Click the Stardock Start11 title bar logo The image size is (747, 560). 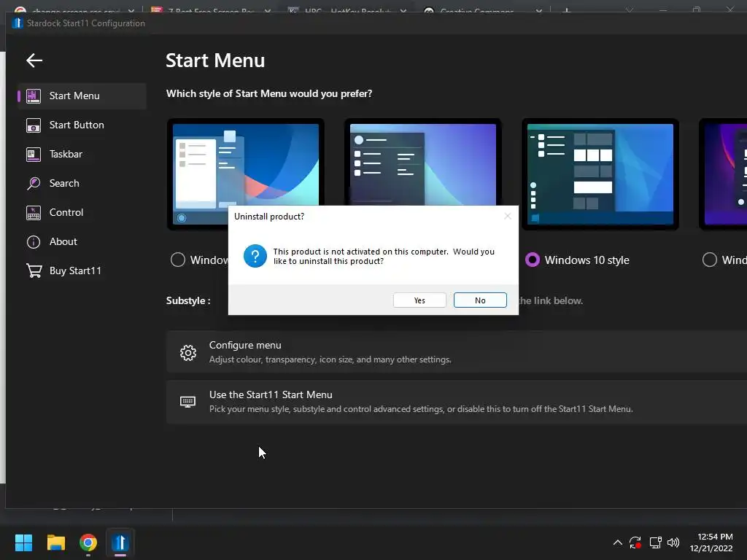click(x=18, y=23)
